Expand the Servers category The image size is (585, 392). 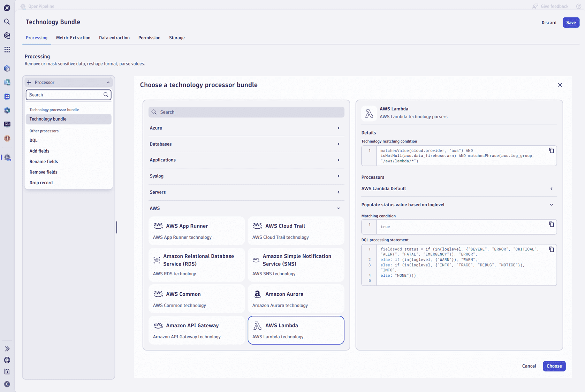click(246, 192)
